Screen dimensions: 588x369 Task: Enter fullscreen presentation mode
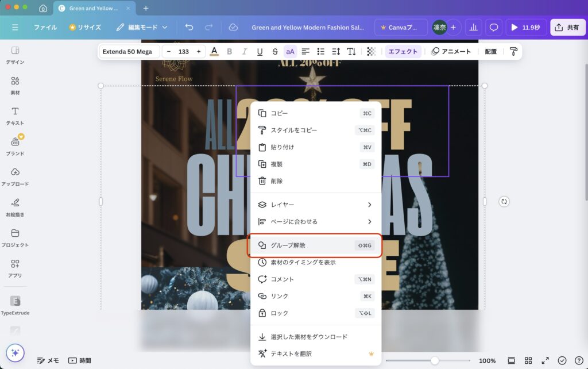pos(546,361)
